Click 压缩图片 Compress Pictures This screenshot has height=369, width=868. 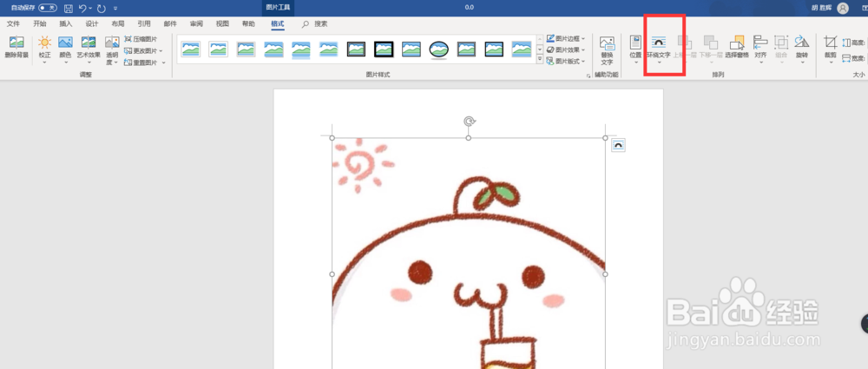point(141,39)
